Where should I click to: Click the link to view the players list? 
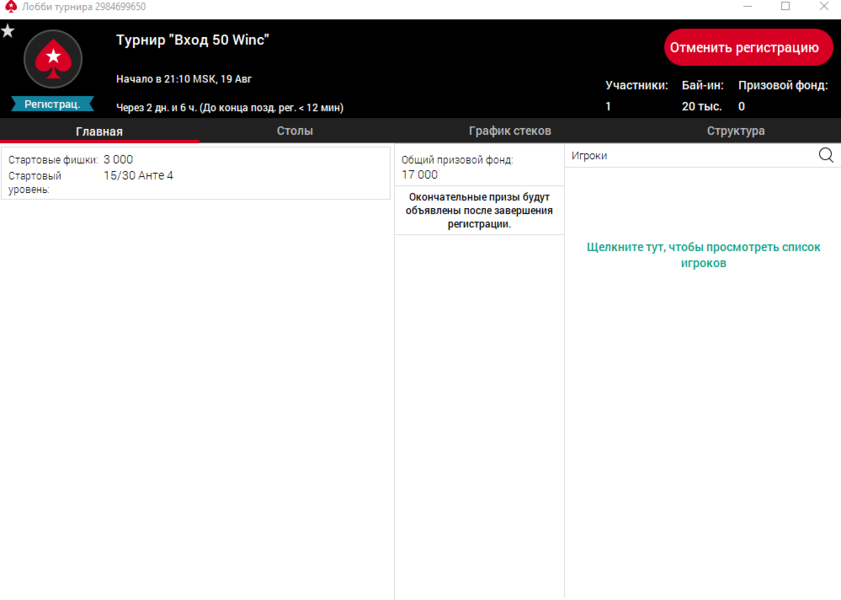(703, 255)
